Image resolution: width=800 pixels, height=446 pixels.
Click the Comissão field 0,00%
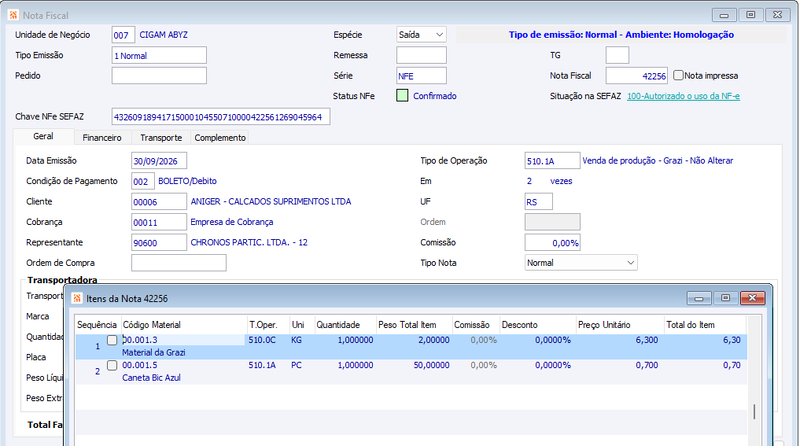(553, 242)
